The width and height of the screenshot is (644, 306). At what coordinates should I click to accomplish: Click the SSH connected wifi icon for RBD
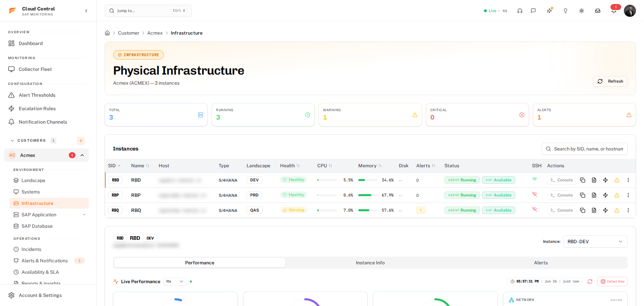[x=535, y=179]
